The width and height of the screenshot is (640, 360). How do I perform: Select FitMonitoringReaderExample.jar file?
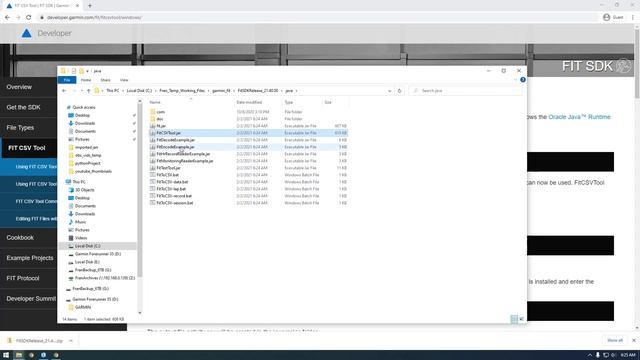[x=184, y=161]
